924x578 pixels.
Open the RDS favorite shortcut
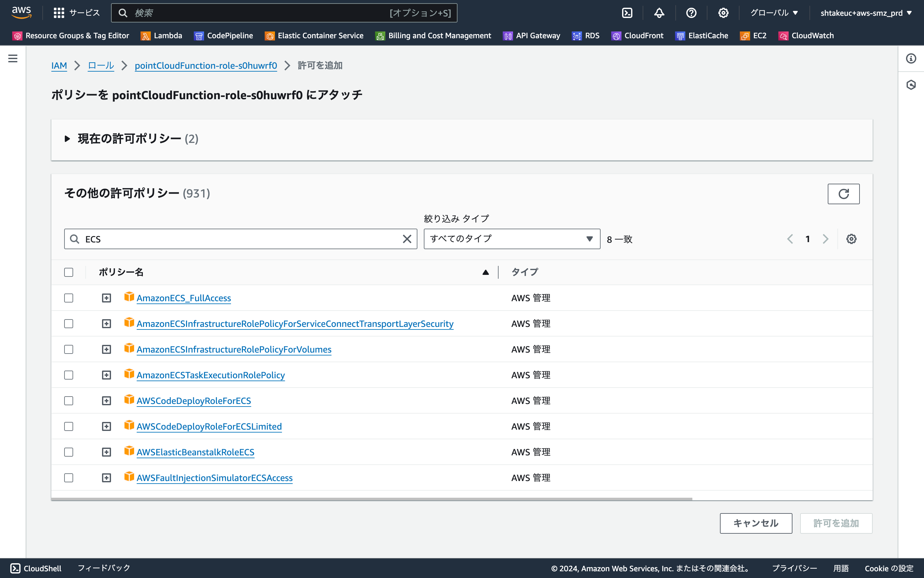[586, 36]
